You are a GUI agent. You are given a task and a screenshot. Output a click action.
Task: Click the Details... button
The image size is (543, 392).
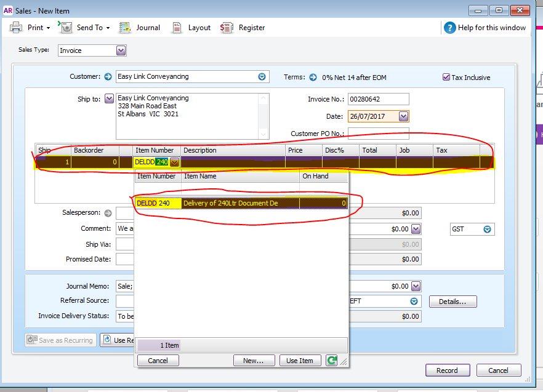point(452,302)
